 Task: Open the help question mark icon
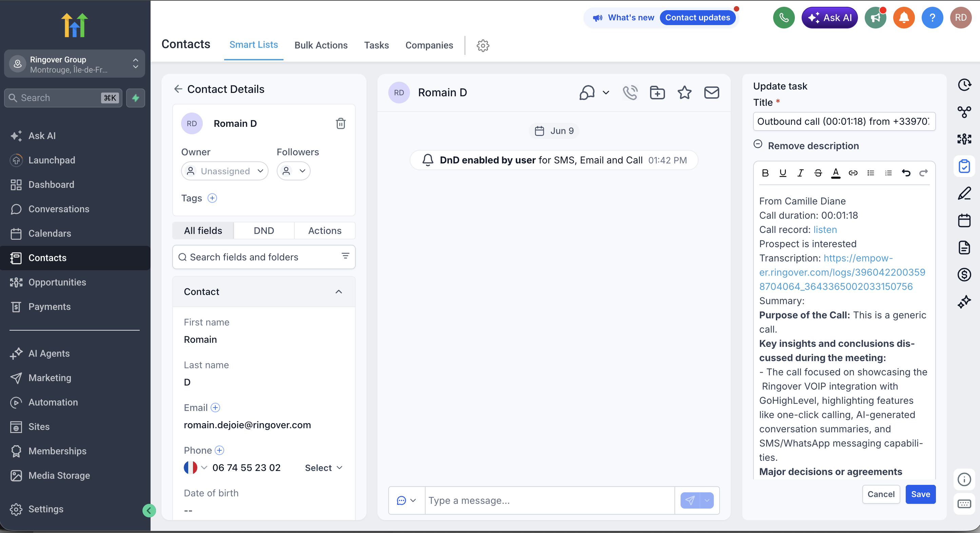[x=932, y=18]
